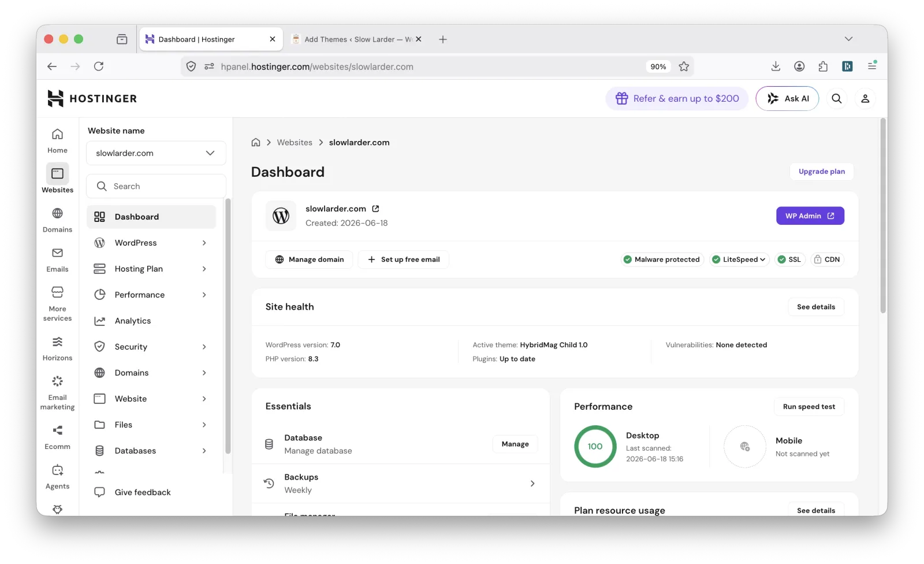The width and height of the screenshot is (924, 564).
Task: Open More services in the left rail
Action: click(57, 303)
